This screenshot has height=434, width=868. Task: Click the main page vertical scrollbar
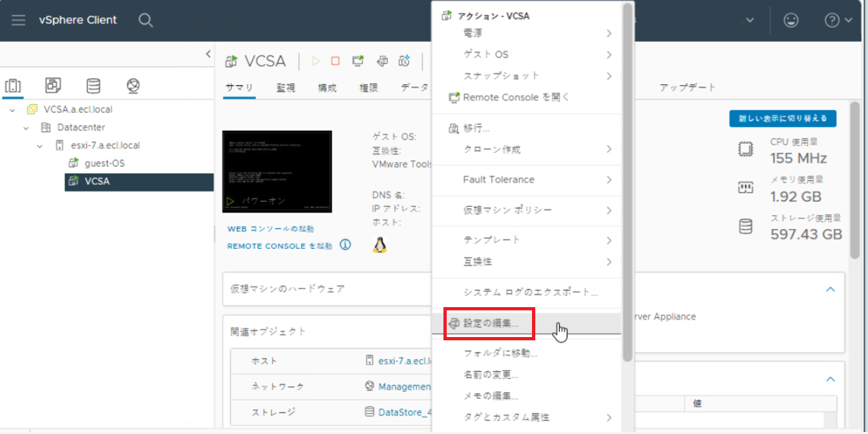pyautogui.click(x=855, y=180)
